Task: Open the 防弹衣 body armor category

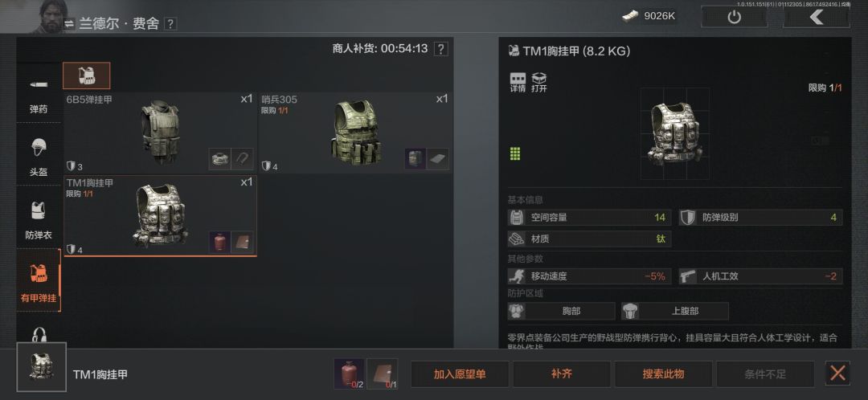Action: 39,219
